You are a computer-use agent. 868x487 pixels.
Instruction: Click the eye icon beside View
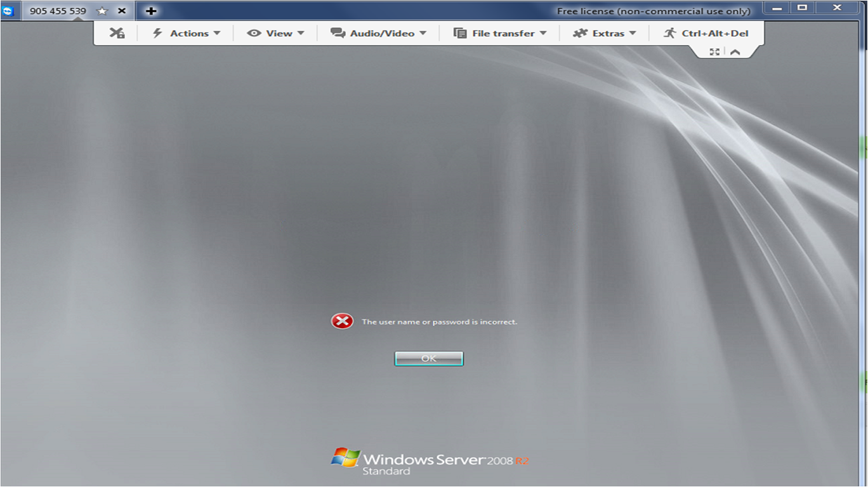(254, 33)
